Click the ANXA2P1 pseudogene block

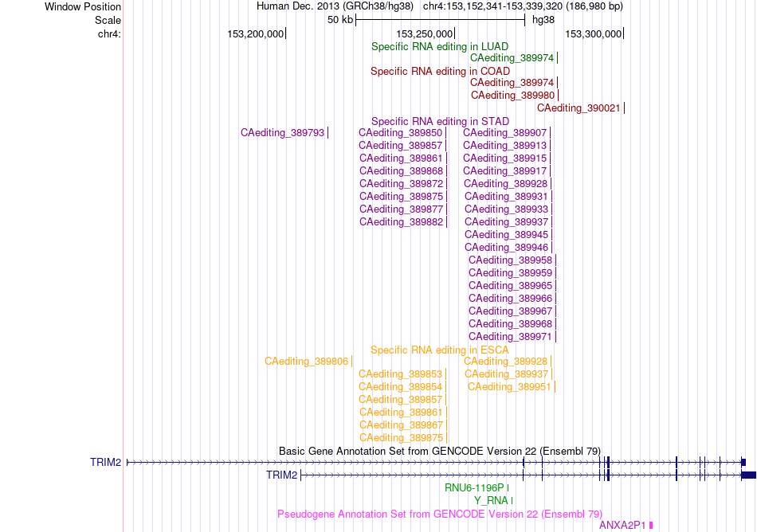pyautogui.click(x=651, y=526)
